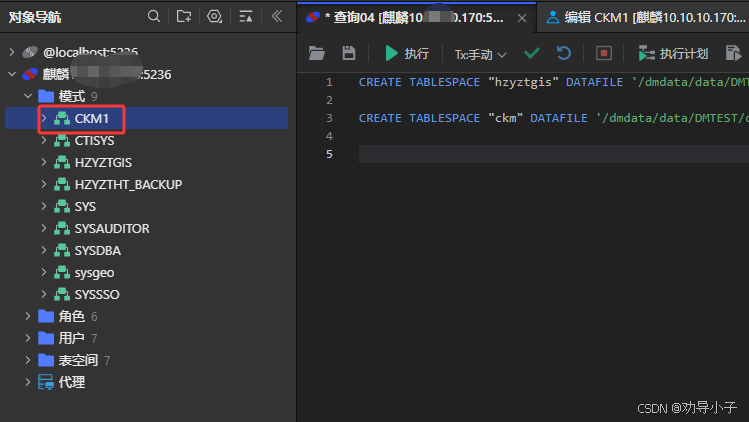
Task: Click the save disk icon in query toolbar
Action: (349, 53)
